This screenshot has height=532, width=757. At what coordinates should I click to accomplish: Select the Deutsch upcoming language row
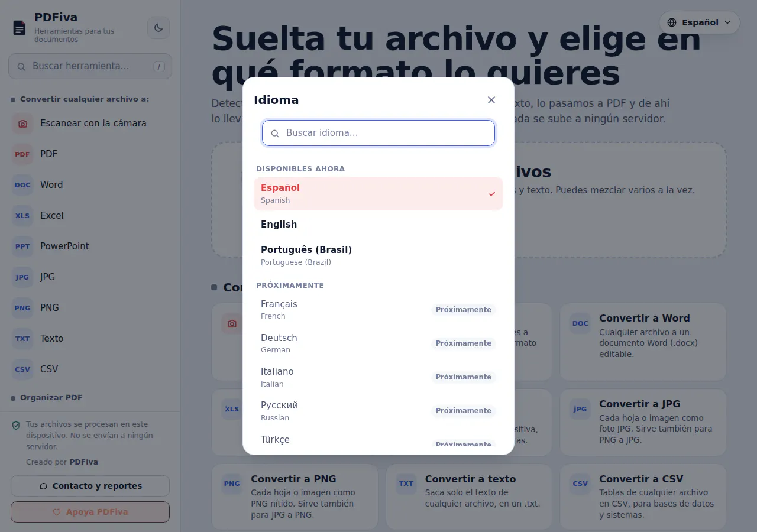[378, 343]
